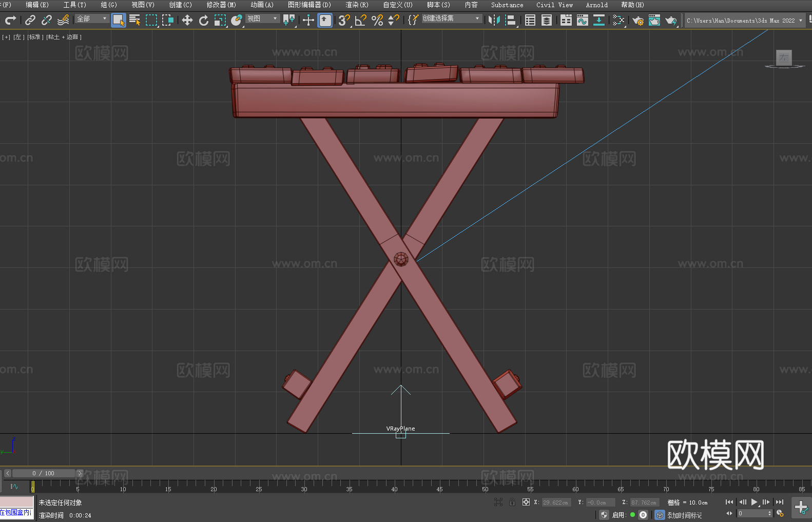
Task: Open project path dropdown arrow
Action: (x=801, y=21)
